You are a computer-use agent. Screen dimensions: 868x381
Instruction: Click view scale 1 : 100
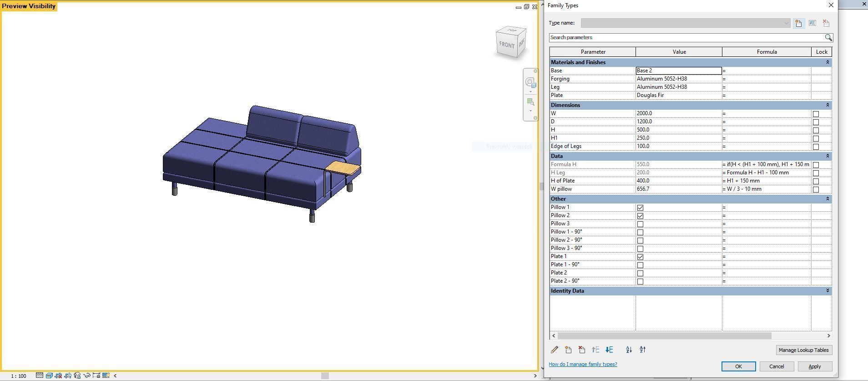coord(19,376)
